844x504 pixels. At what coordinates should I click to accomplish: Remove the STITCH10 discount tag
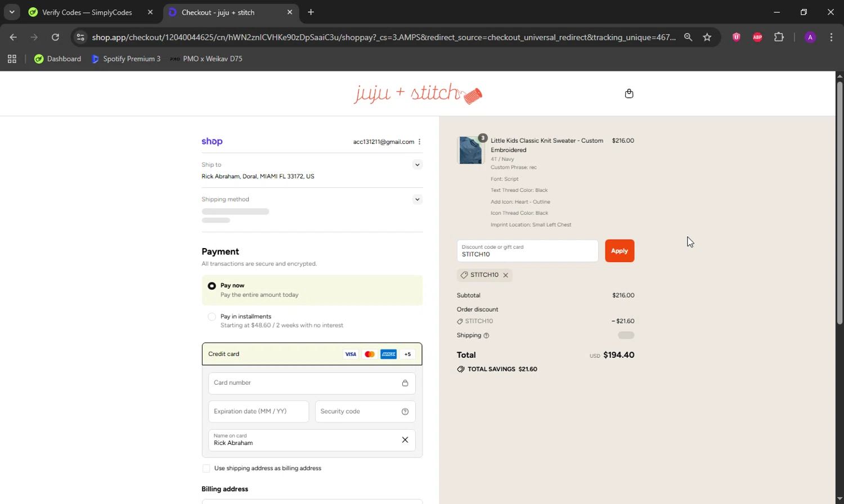pos(505,275)
